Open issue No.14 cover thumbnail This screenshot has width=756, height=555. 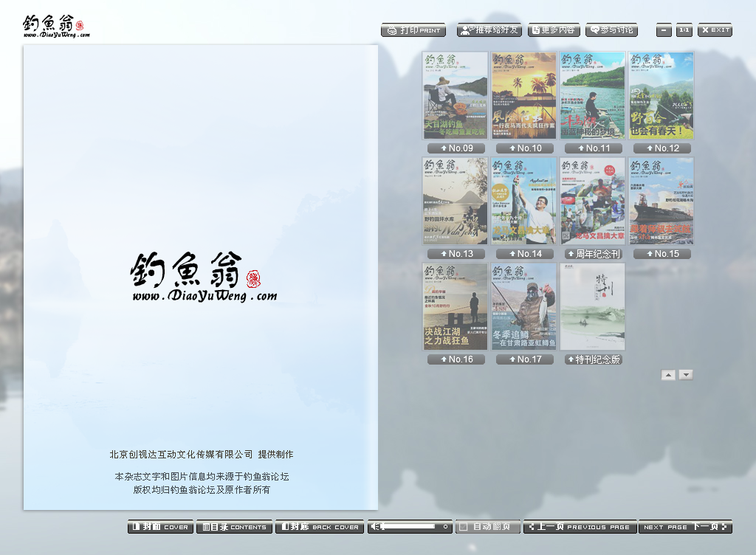(x=524, y=201)
